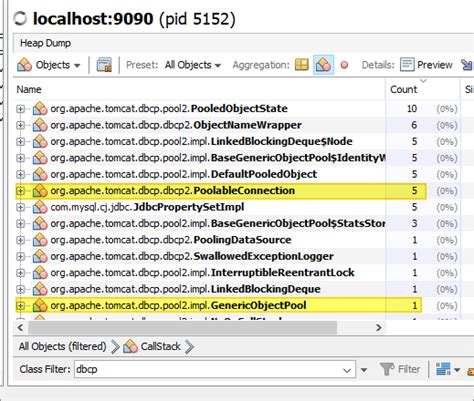This screenshot has width=474, height=401.
Task: Click the DefaultPooledObject class icon
Action: click(40, 174)
